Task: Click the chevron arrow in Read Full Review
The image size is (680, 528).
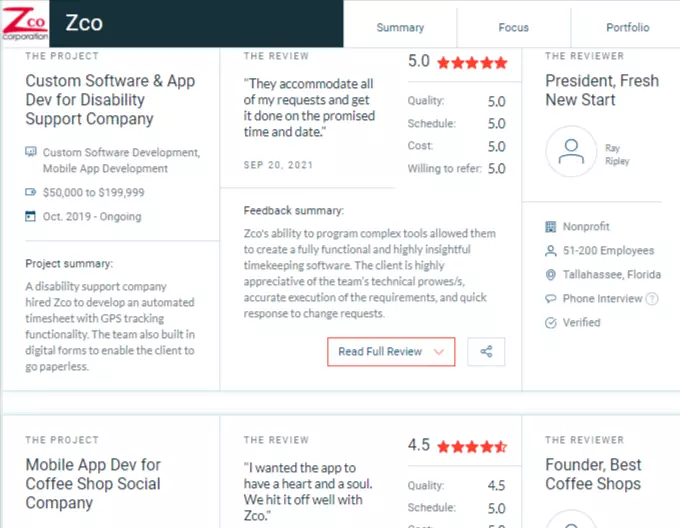Action: point(439,352)
